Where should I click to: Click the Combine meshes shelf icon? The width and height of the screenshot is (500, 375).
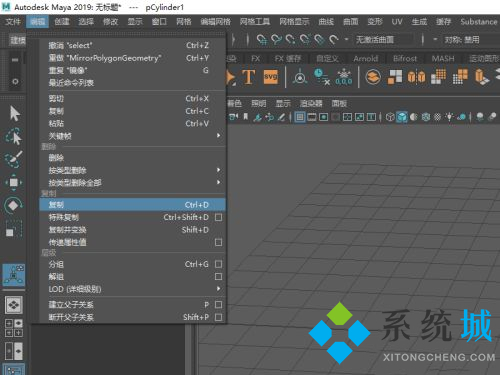373,77
